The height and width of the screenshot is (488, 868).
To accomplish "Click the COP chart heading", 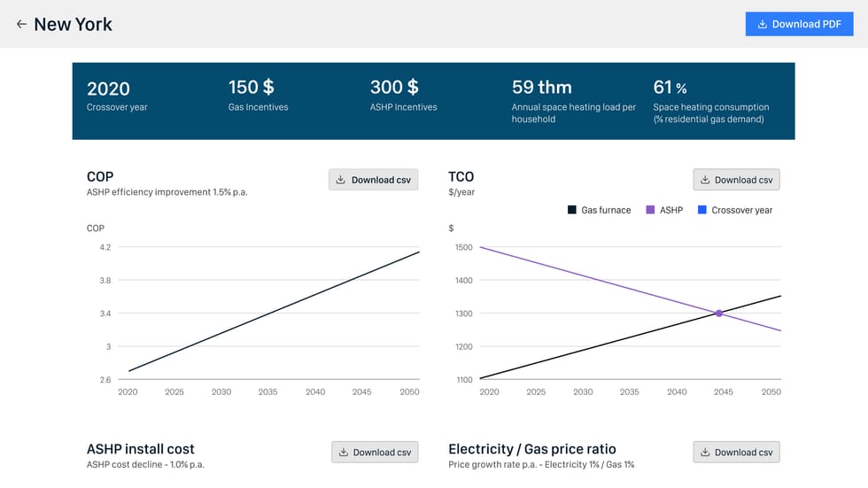I will click(100, 176).
